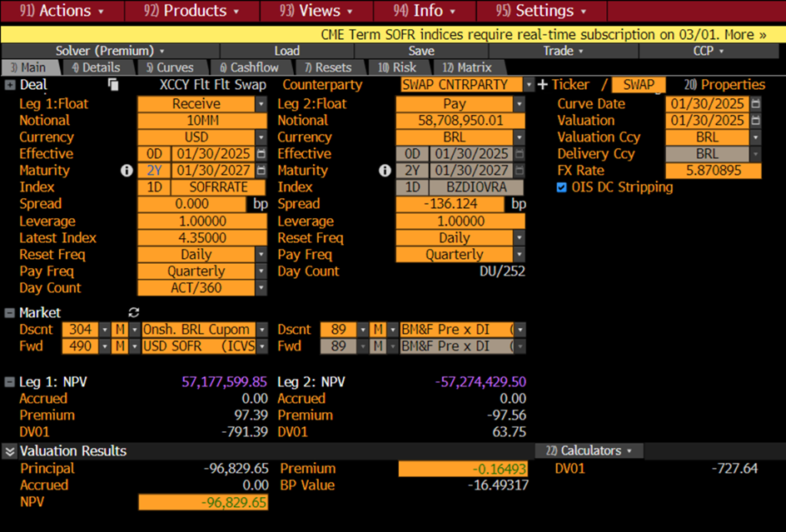Click the FX Rate input field
Viewport: 786px width, 532px height.
[x=712, y=171]
